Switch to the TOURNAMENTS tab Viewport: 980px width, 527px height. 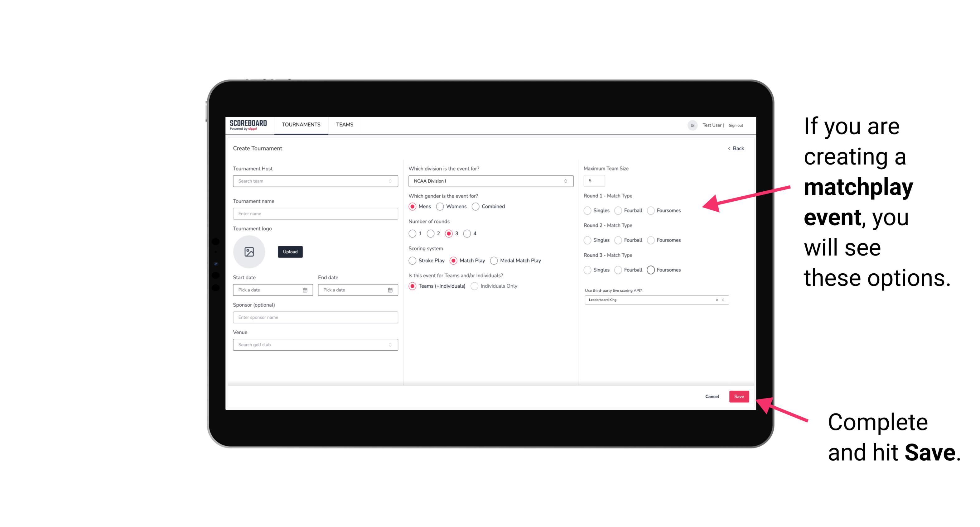pos(301,125)
